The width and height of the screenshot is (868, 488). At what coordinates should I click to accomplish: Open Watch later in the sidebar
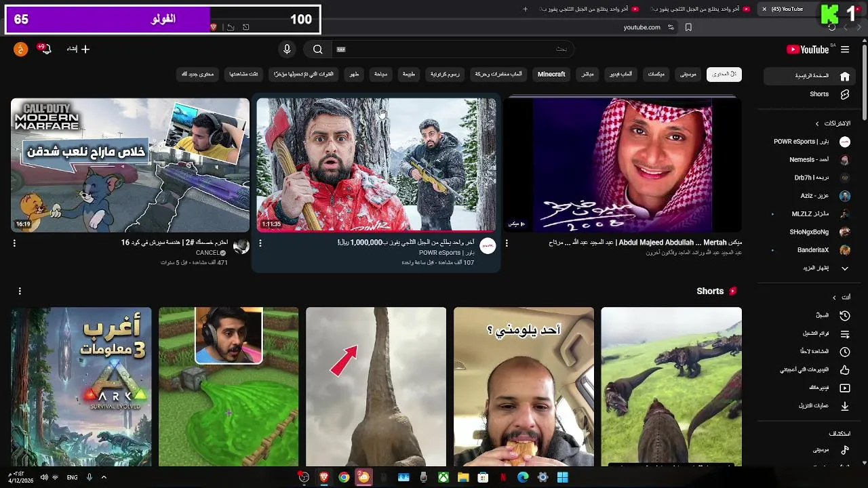point(810,352)
